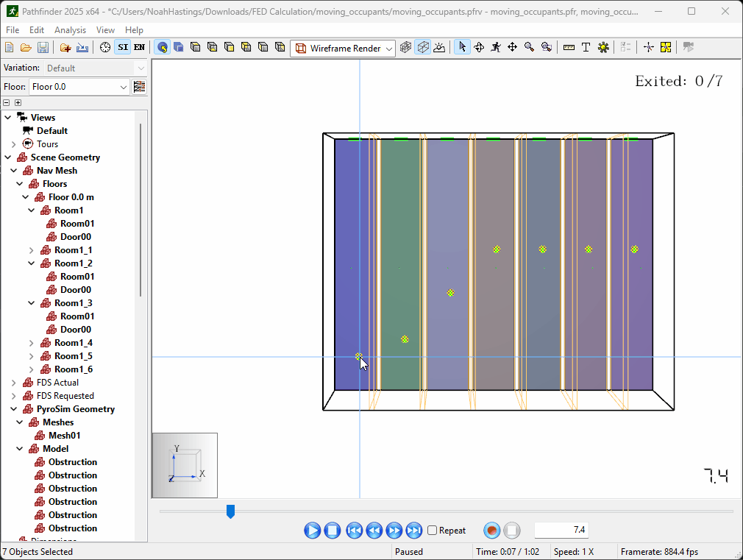Select the measure ruler tool
The width and height of the screenshot is (743, 560).
pyautogui.click(x=569, y=47)
